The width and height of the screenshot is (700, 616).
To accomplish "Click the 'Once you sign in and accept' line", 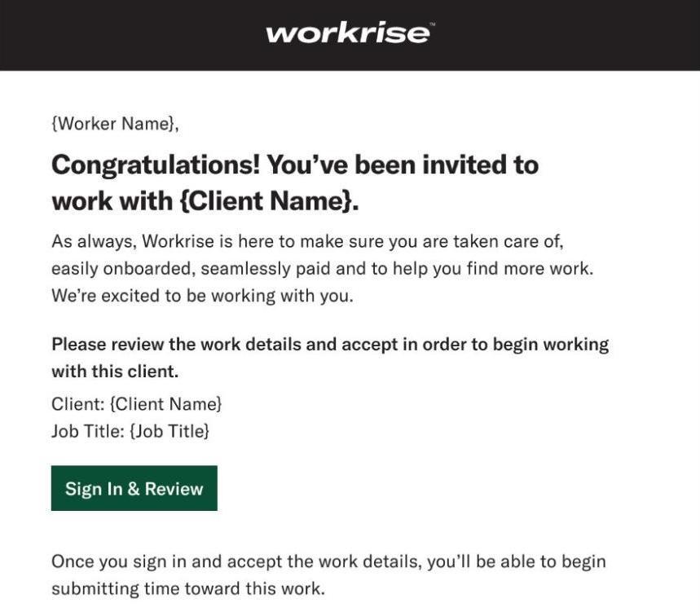I will (x=328, y=561).
